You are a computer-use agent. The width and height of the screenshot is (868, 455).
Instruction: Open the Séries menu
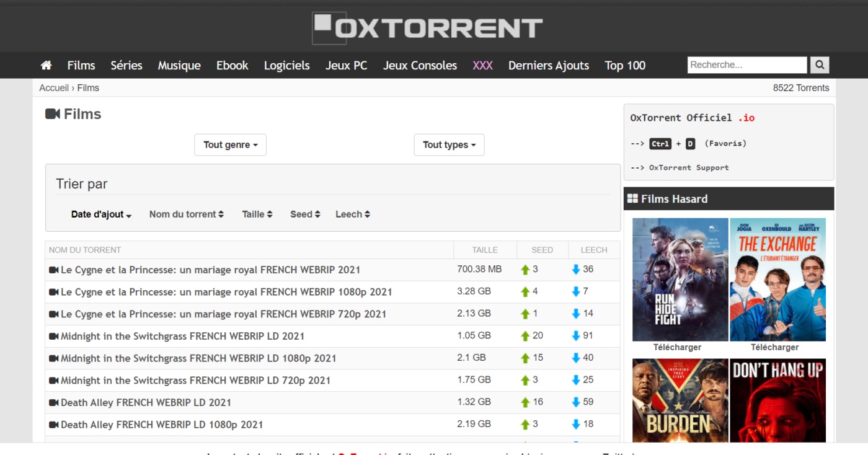[x=126, y=65]
